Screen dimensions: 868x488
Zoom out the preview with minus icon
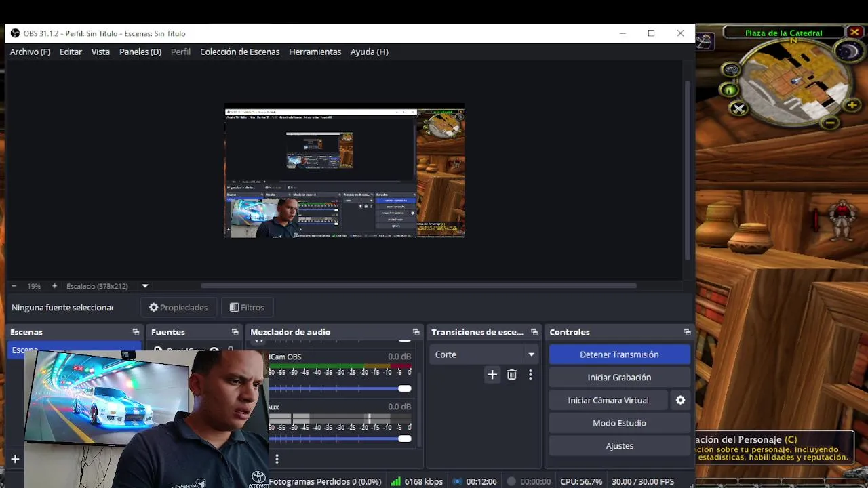[14, 286]
